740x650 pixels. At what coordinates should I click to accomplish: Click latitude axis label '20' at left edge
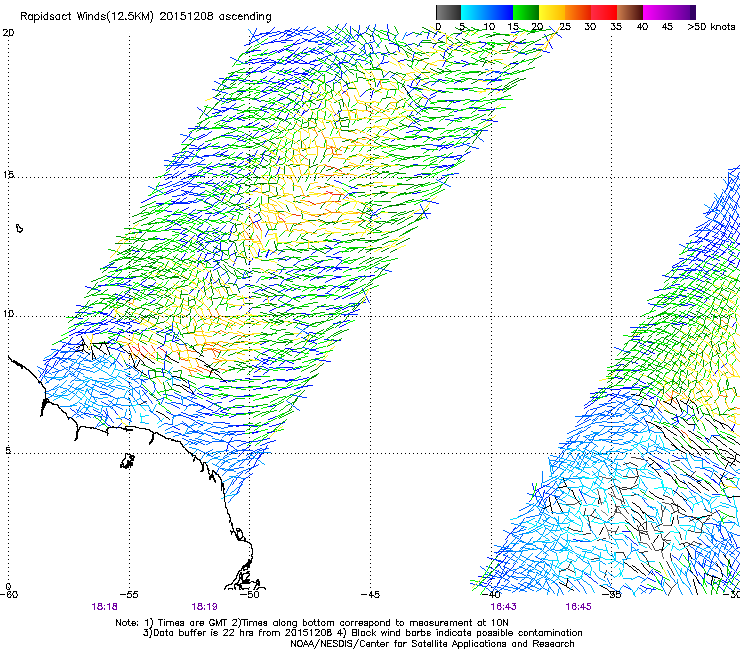[x=8, y=33]
